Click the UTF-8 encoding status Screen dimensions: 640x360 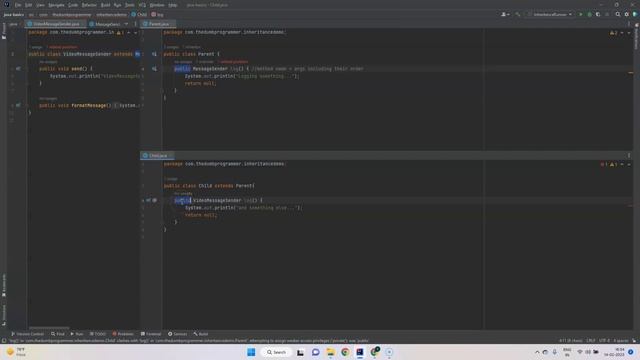coord(604,340)
